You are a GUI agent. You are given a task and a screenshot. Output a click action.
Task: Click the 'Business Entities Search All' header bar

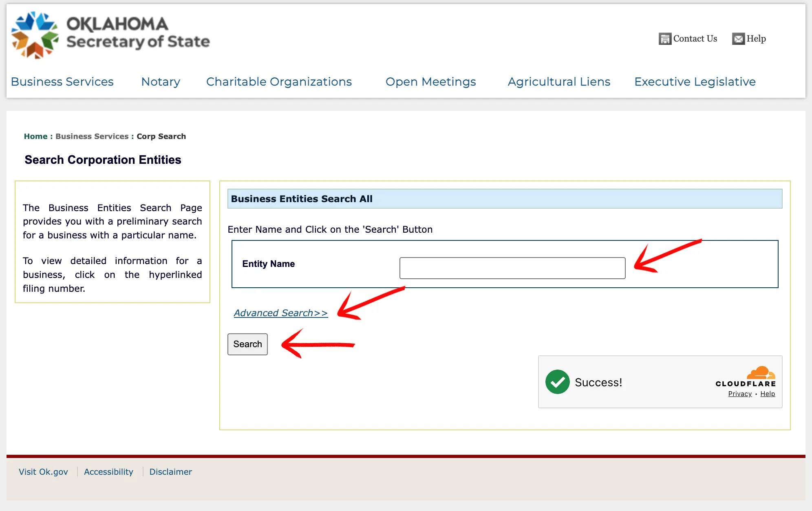pyautogui.click(x=505, y=199)
